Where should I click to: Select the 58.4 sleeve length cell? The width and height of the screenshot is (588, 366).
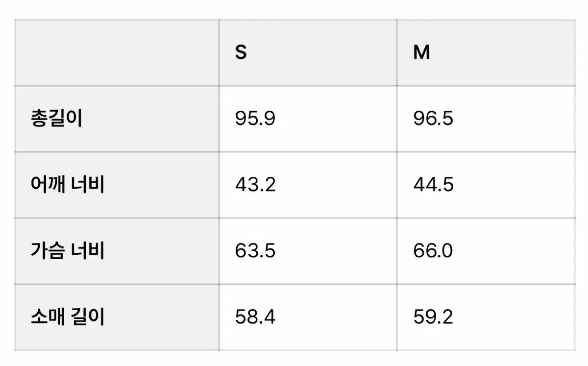308,317
